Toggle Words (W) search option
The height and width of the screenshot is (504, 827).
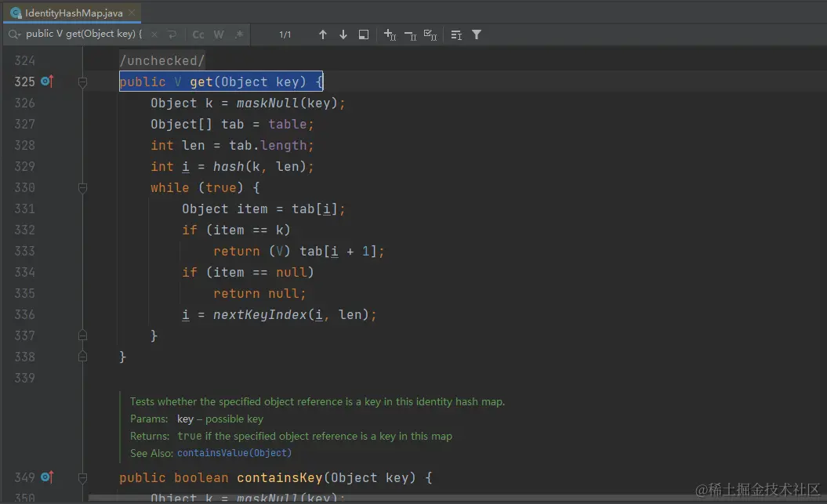tap(219, 34)
